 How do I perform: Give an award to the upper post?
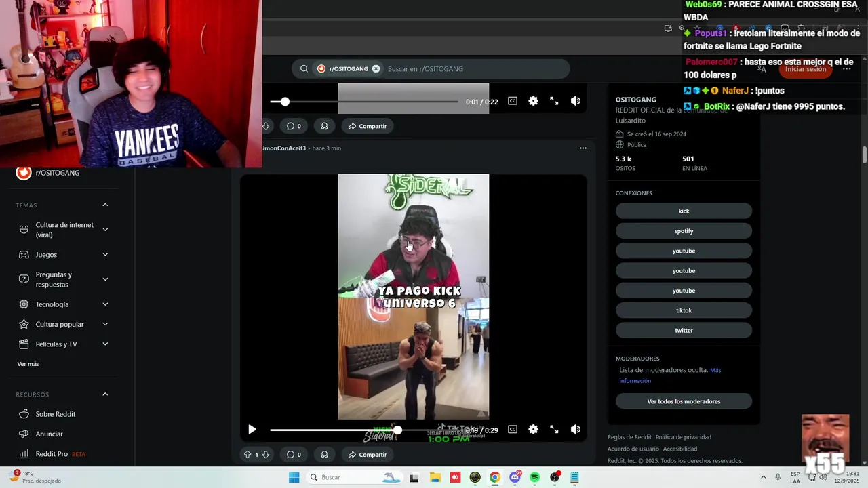click(324, 126)
